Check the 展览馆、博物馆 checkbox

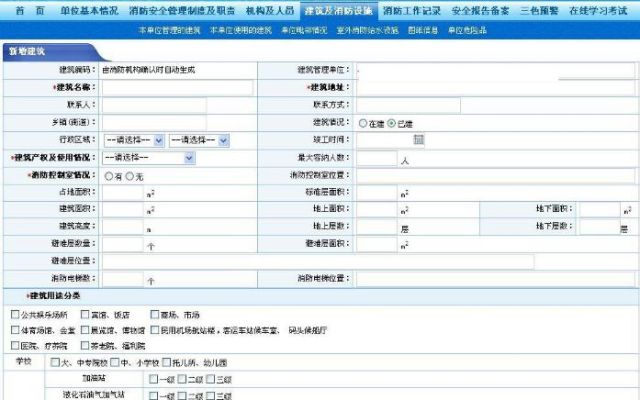tap(85, 330)
